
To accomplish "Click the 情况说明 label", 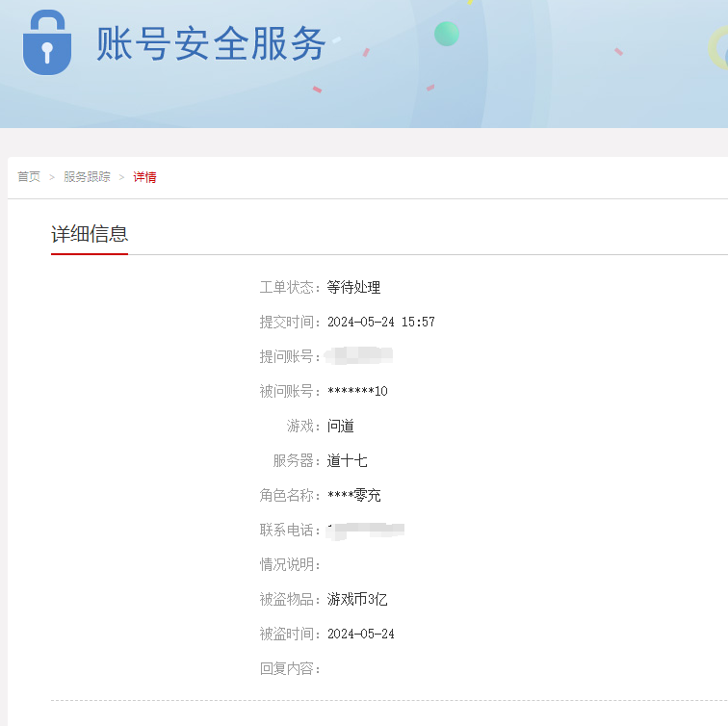I will 289,564.
